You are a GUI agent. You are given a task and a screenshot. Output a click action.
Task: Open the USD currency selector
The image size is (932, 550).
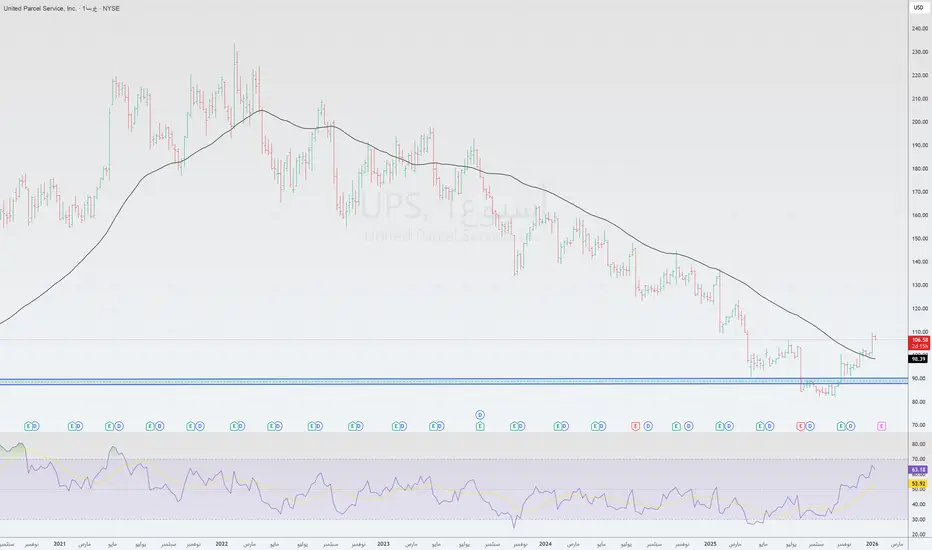pyautogui.click(x=918, y=8)
